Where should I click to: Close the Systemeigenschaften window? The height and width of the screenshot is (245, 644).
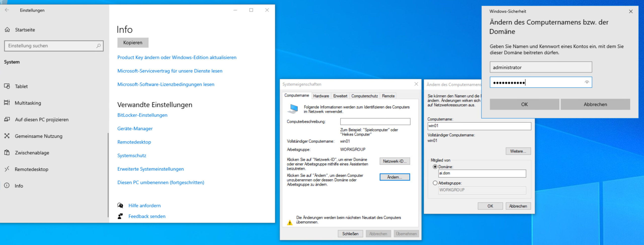coord(416,84)
